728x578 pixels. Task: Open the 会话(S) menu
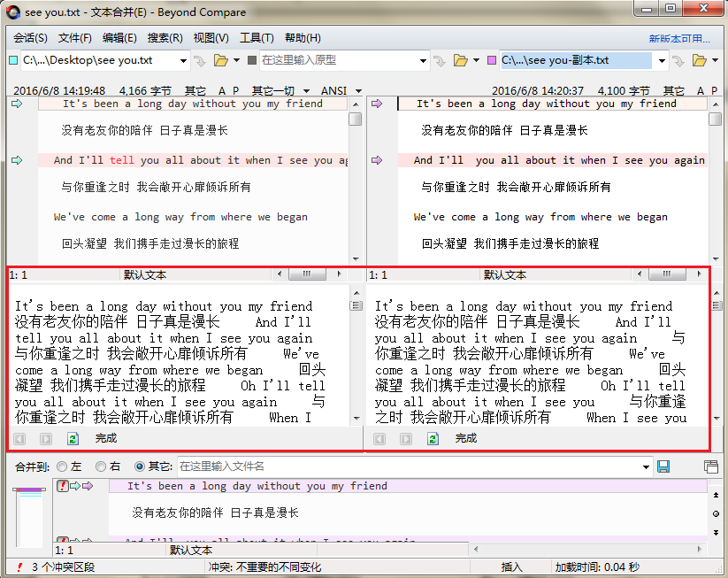30,37
